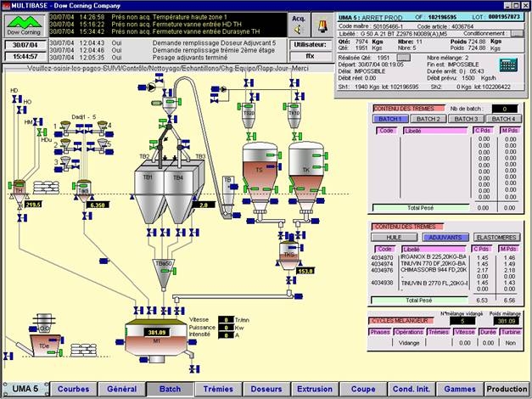The image size is (532, 399).
Task: Open the Courbes page
Action: 74,389
